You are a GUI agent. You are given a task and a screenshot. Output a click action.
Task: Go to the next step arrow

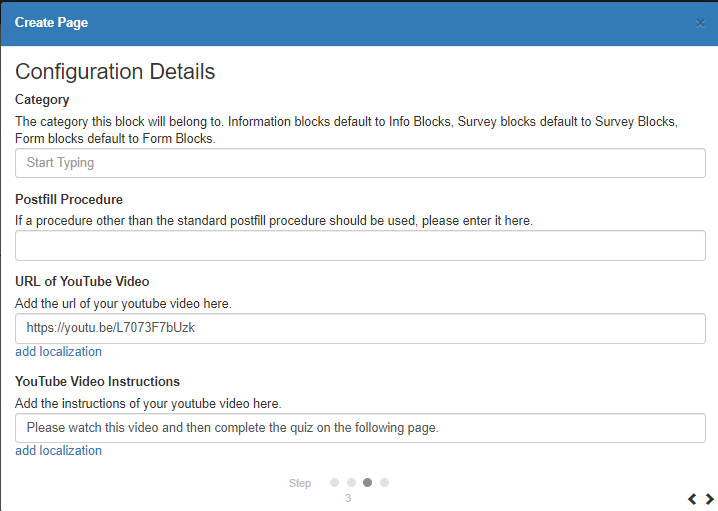[709, 498]
